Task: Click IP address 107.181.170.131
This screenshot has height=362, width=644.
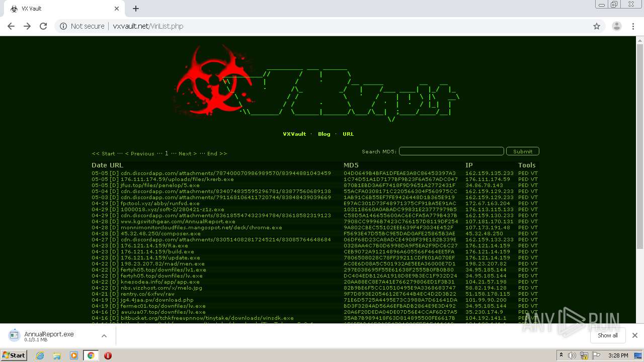Action: [490, 221]
